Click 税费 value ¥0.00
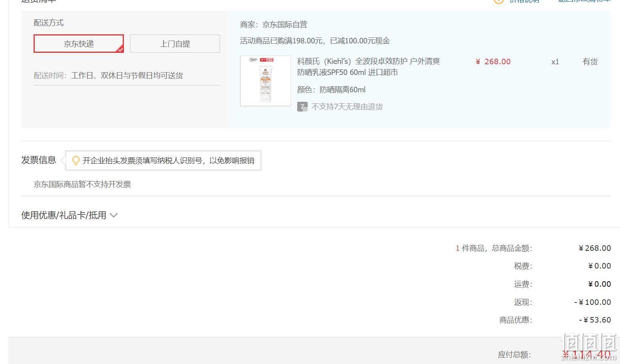 click(x=599, y=266)
